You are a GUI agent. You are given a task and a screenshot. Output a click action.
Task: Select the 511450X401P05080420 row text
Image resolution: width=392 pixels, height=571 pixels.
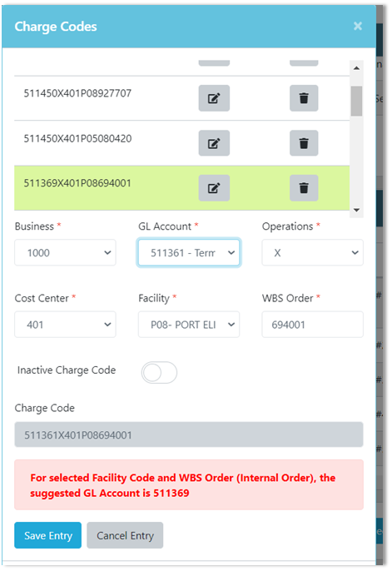(77, 138)
